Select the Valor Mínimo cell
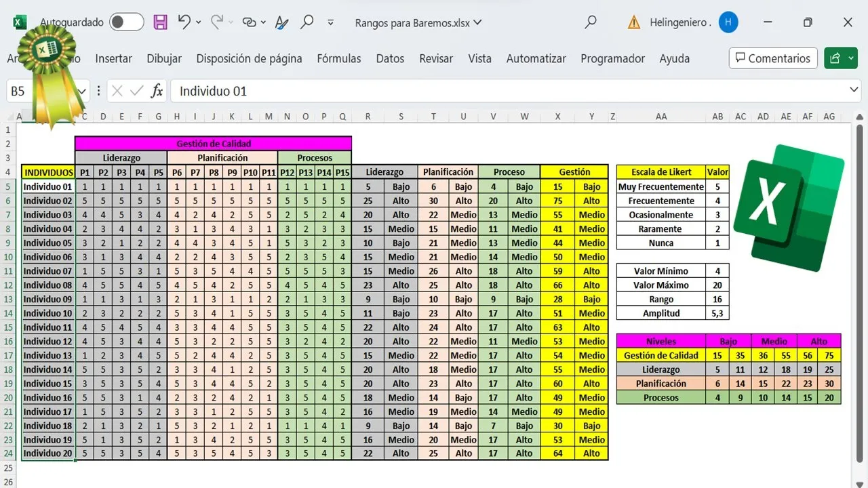This screenshot has width=868, height=488. pos(661,271)
